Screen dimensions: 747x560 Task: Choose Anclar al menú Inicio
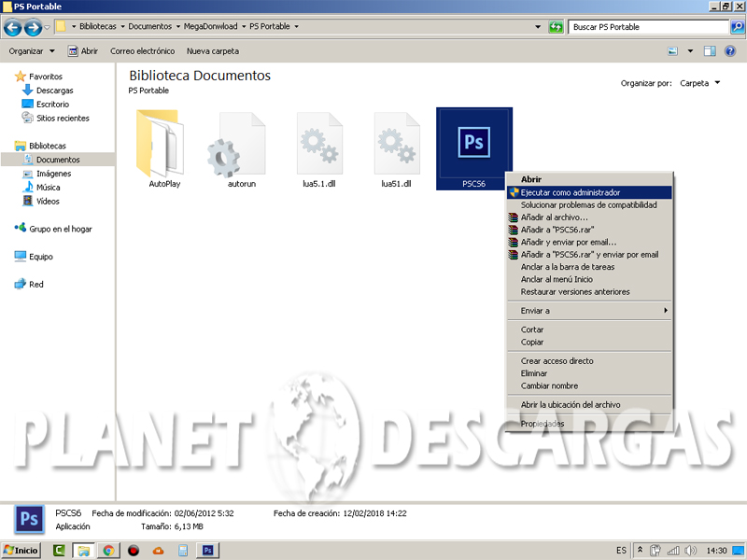tap(589, 279)
